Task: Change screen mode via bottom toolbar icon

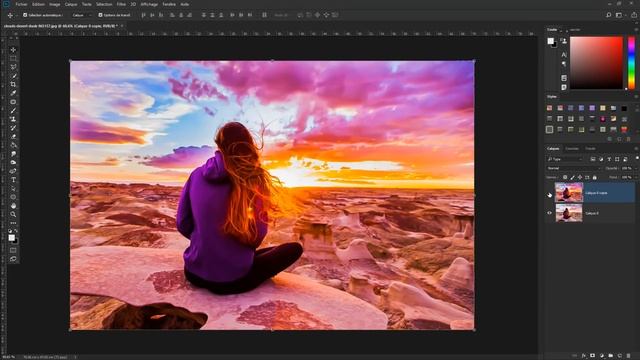Action: click(13, 259)
